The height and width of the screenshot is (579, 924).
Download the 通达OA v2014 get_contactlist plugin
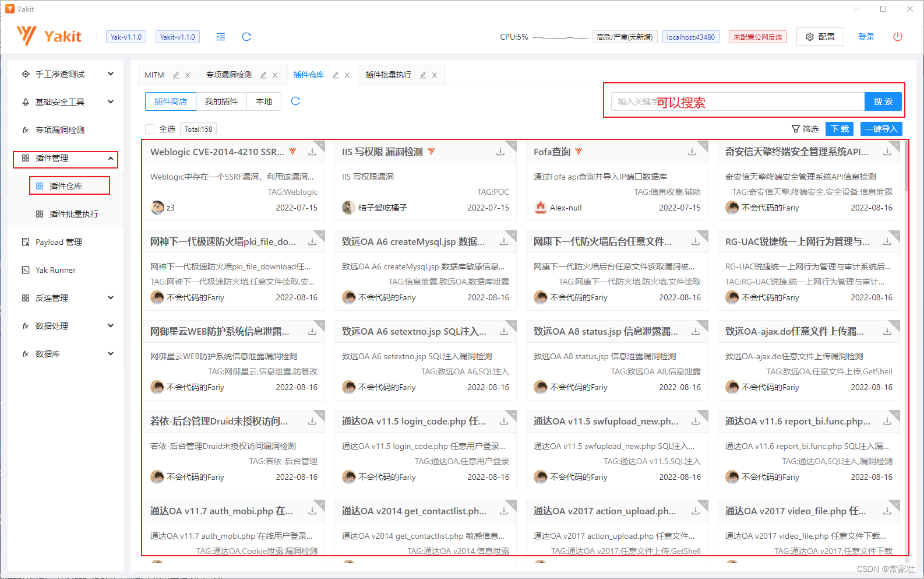[x=504, y=511]
